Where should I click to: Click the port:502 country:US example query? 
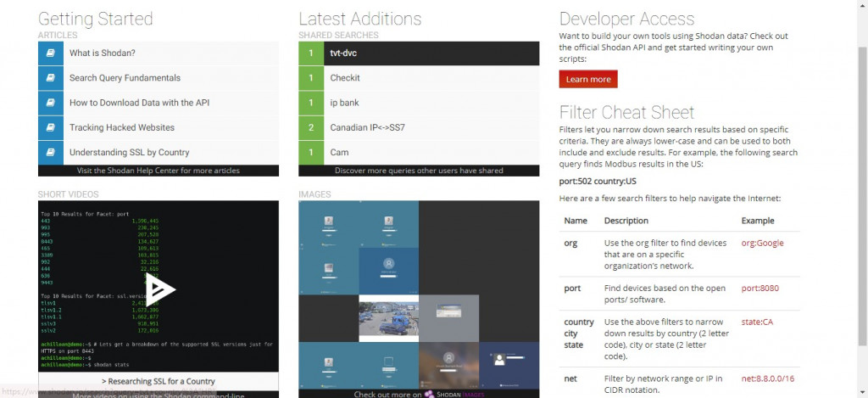tap(596, 182)
